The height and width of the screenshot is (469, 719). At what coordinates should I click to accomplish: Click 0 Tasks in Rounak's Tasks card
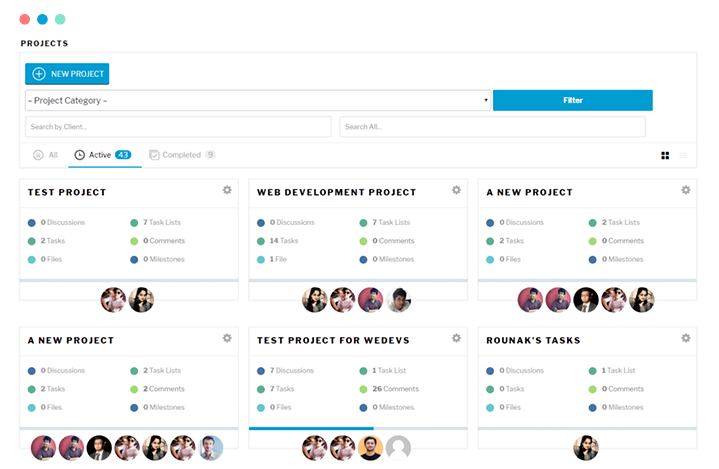point(512,389)
